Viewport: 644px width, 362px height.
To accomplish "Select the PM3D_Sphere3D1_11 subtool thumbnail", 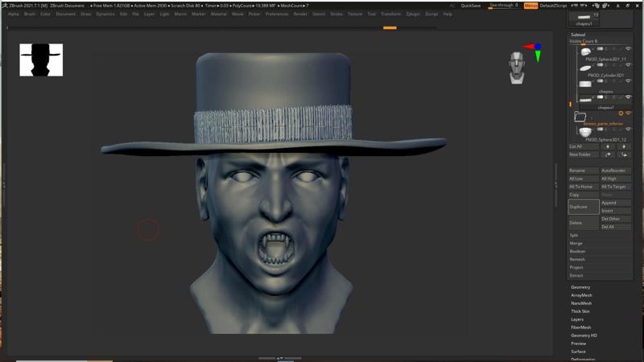I will [585, 51].
